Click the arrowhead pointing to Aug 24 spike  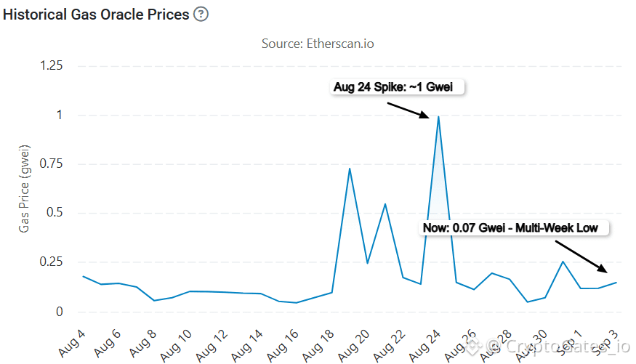pyautogui.click(x=424, y=115)
